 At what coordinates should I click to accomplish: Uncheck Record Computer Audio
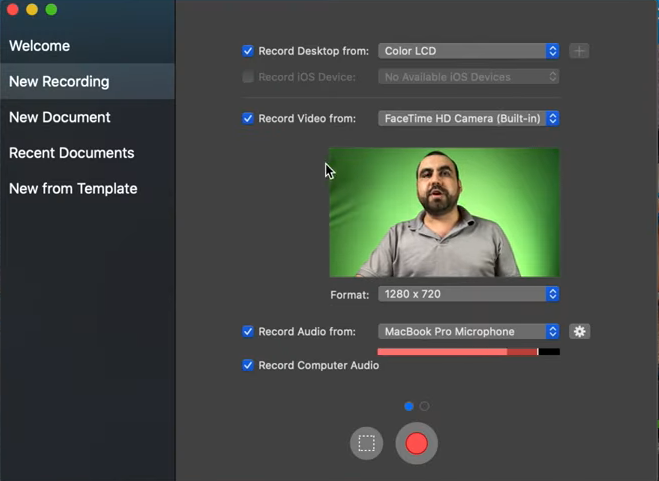click(x=248, y=365)
